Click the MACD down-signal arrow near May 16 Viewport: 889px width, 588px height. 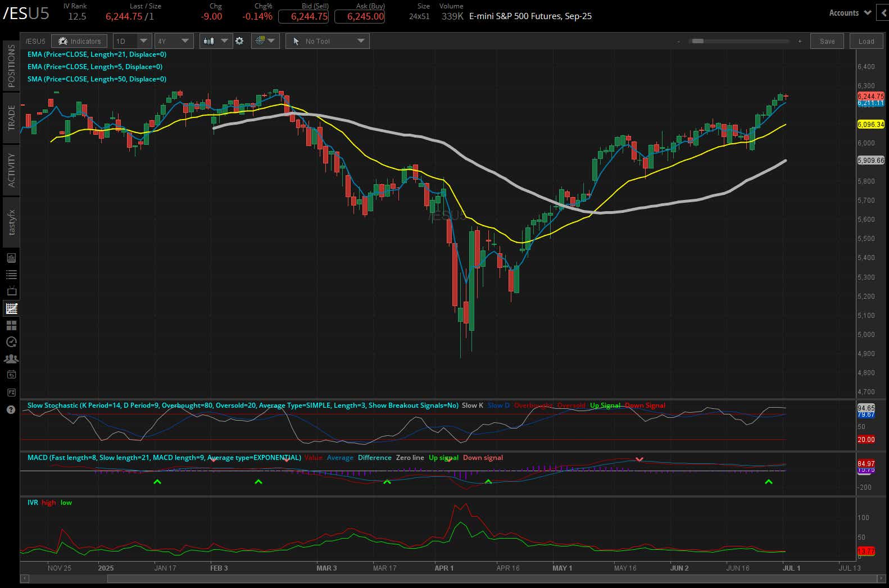639,459
